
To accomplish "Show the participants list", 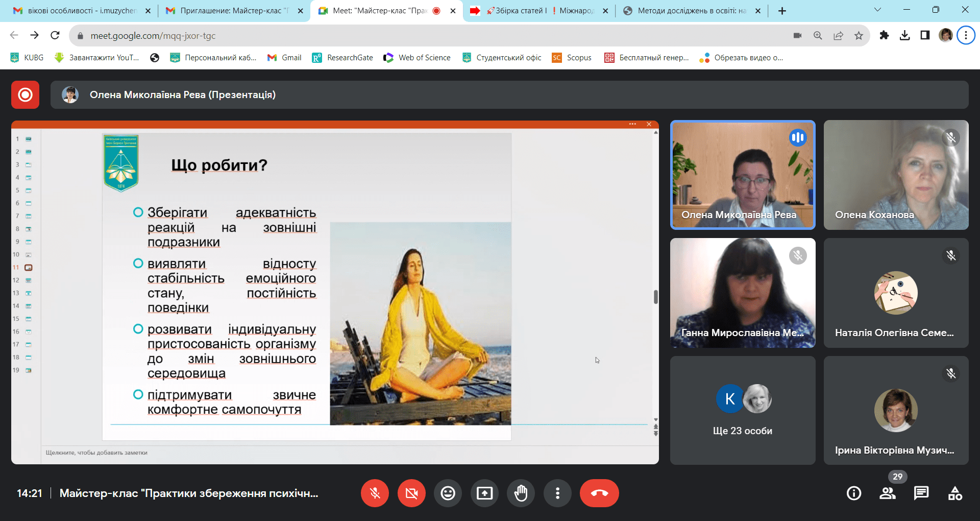I will (x=887, y=493).
